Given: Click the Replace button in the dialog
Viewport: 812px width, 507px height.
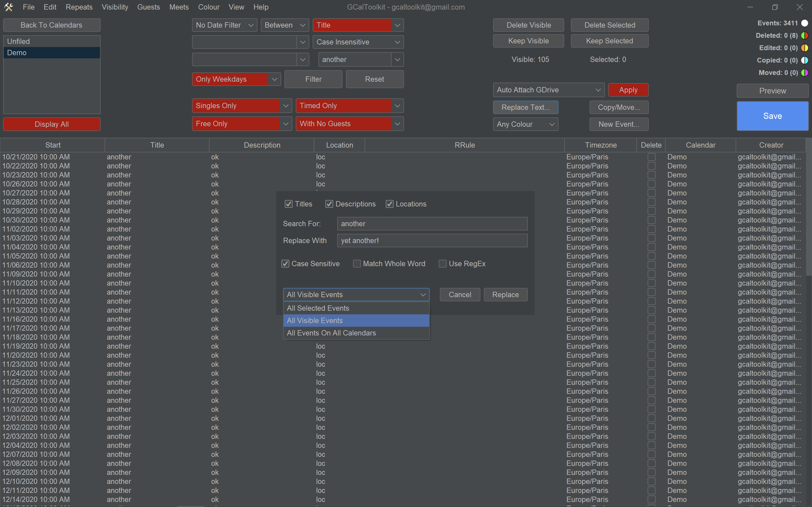Looking at the screenshot, I should (x=505, y=294).
